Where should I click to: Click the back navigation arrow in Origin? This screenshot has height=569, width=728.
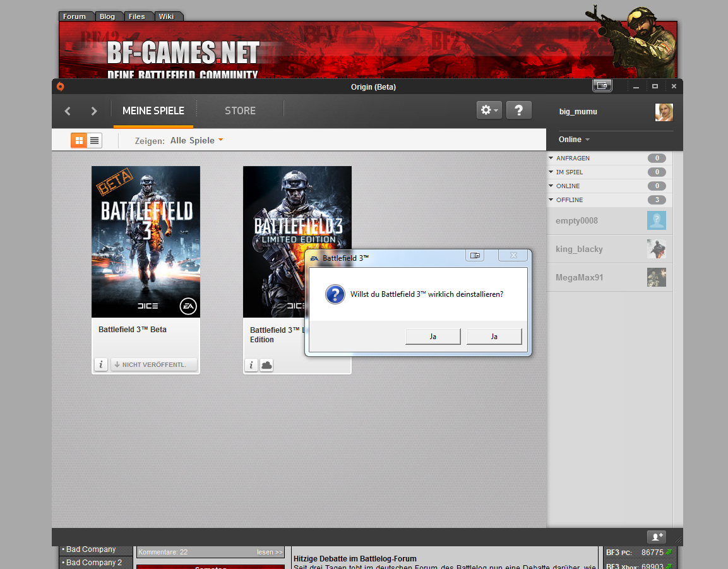click(68, 111)
